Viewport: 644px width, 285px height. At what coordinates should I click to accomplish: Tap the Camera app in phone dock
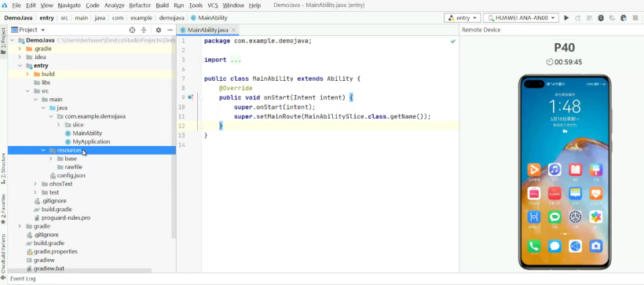tap(596, 246)
